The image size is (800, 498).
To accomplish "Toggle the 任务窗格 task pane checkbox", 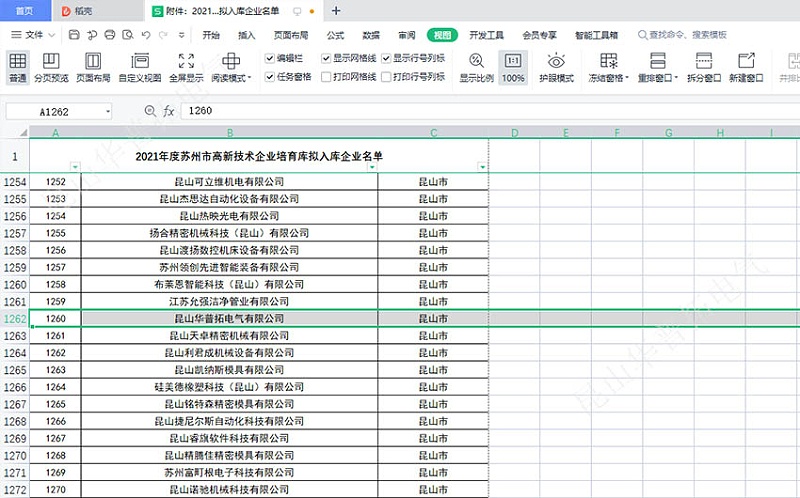I will [270, 77].
